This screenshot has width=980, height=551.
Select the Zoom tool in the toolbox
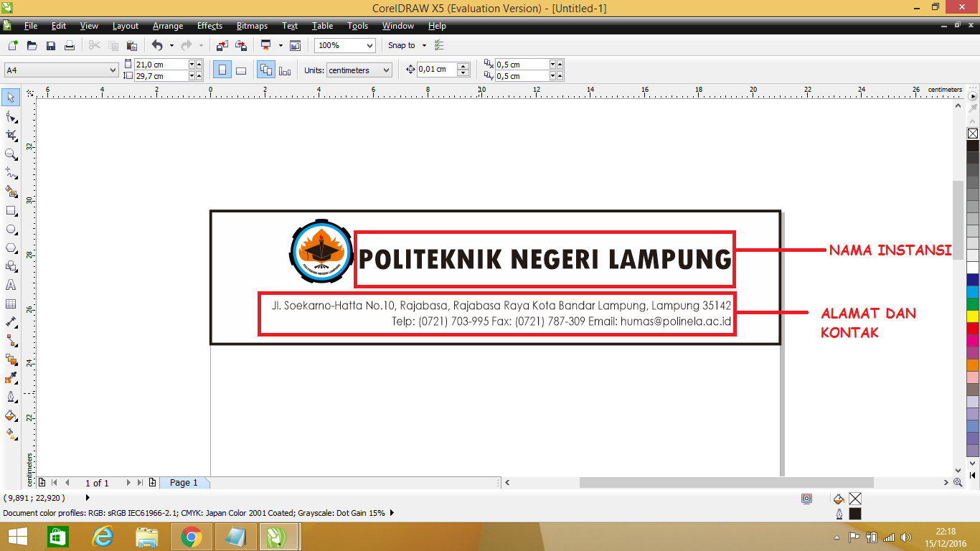pyautogui.click(x=11, y=154)
